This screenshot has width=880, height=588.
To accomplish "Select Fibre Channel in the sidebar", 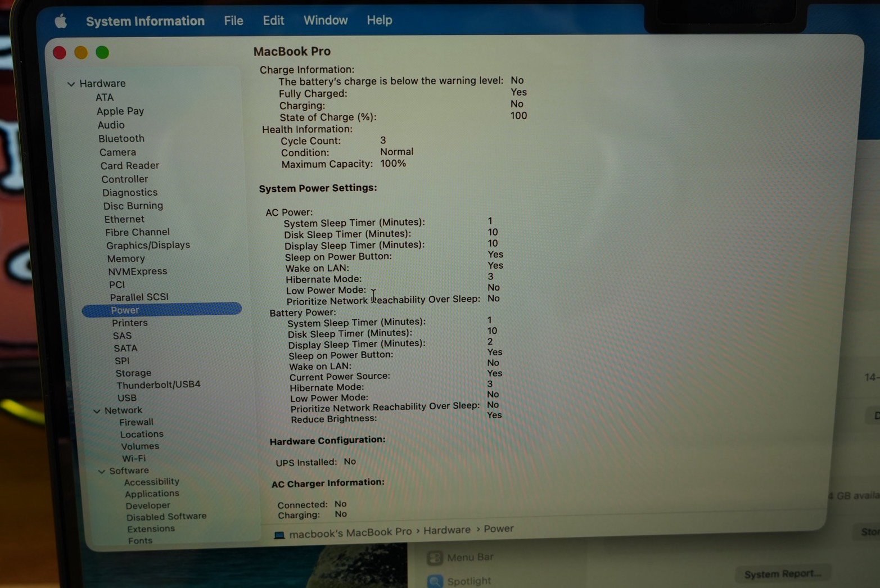I will [x=137, y=232].
